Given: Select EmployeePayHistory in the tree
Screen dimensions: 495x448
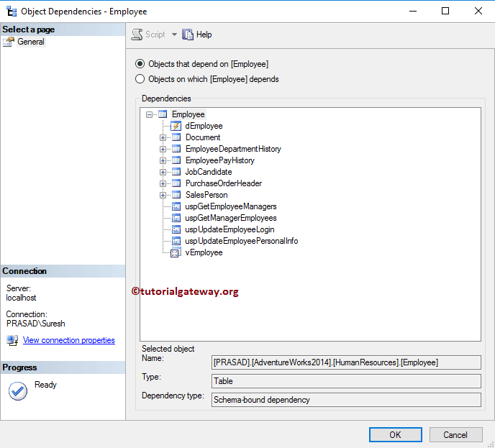Looking at the screenshot, I should pyautogui.click(x=219, y=160).
